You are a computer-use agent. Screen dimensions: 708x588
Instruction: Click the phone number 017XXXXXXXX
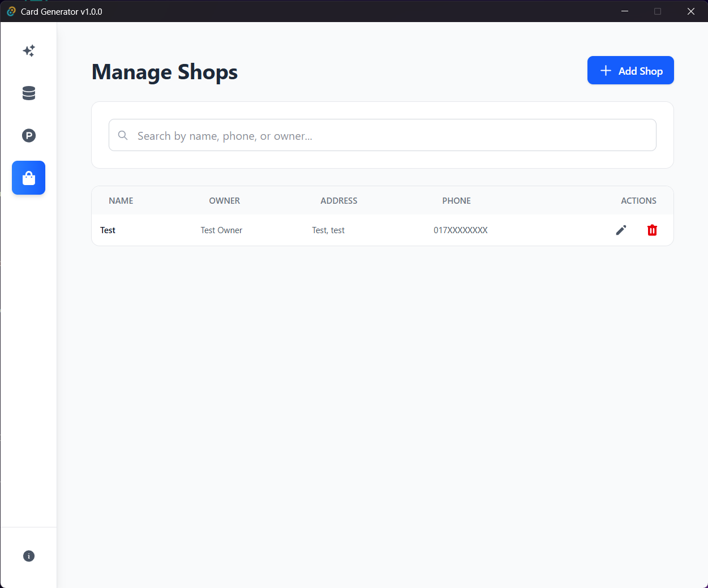(461, 230)
